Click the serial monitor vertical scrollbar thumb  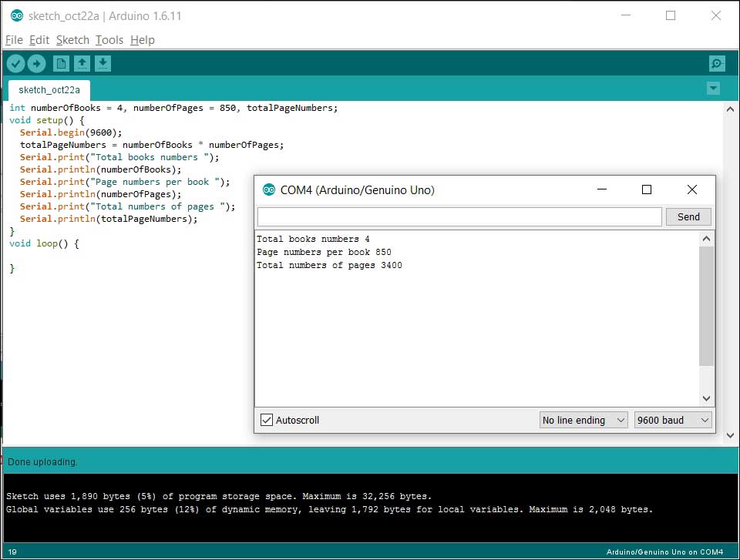pyautogui.click(x=706, y=306)
